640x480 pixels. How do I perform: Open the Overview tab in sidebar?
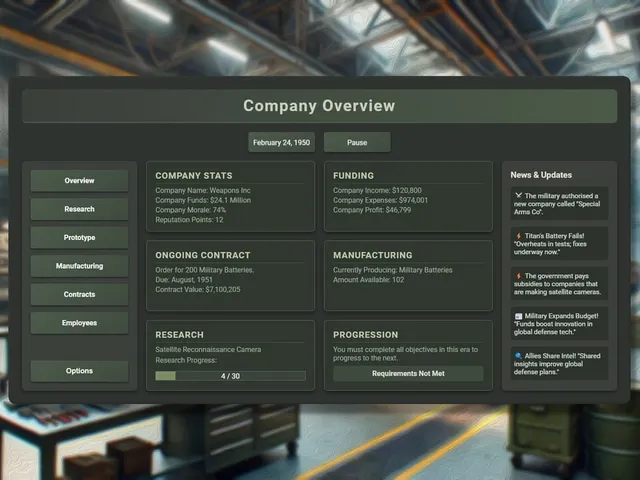click(79, 181)
